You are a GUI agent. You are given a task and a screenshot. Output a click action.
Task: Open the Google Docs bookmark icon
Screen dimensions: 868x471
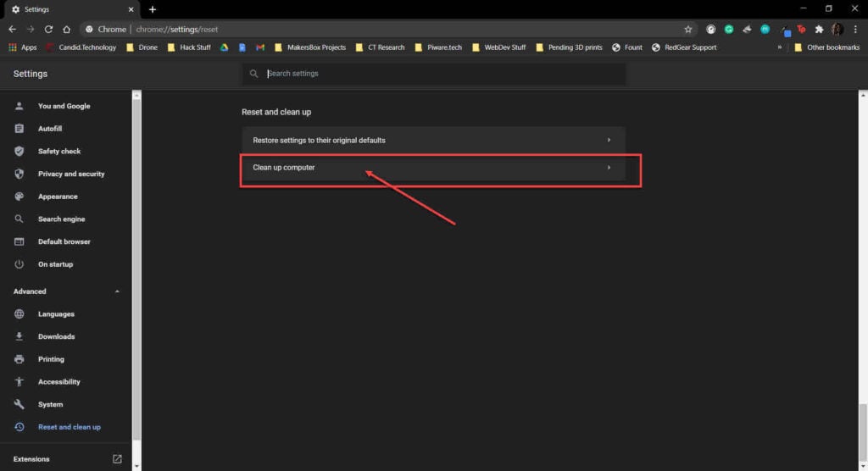tap(242, 47)
